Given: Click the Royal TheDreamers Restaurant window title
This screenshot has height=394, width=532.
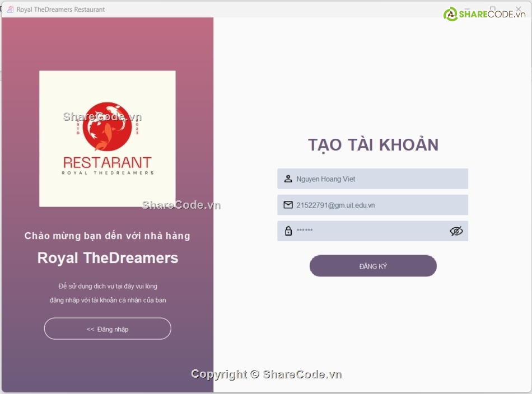Looking at the screenshot, I should point(60,10).
